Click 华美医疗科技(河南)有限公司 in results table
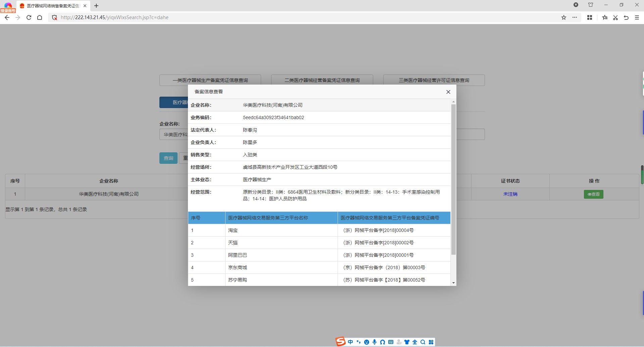The height and width of the screenshot is (347, 644). pyautogui.click(x=109, y=194)
